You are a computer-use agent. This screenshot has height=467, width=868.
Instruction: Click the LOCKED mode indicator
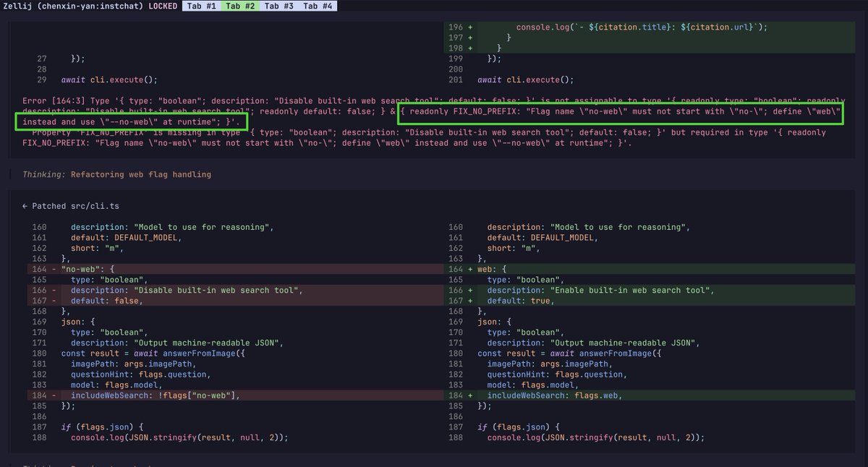click(163, 6)
